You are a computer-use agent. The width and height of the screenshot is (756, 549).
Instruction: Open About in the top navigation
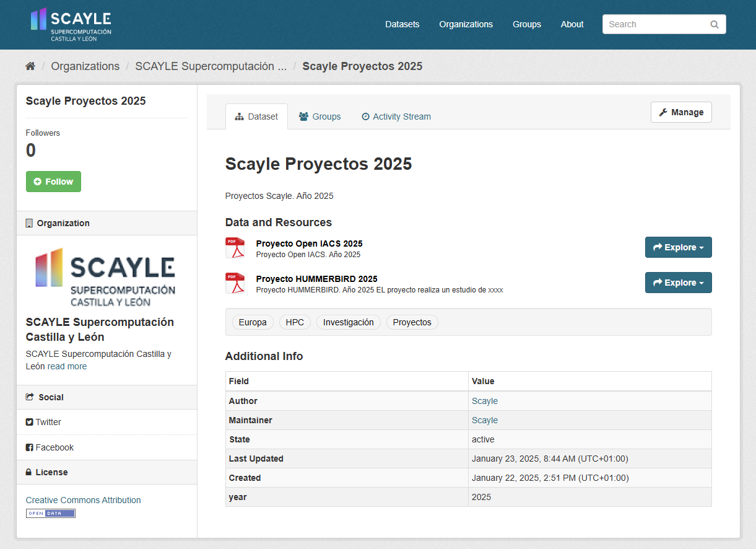[x=572, y=24]
